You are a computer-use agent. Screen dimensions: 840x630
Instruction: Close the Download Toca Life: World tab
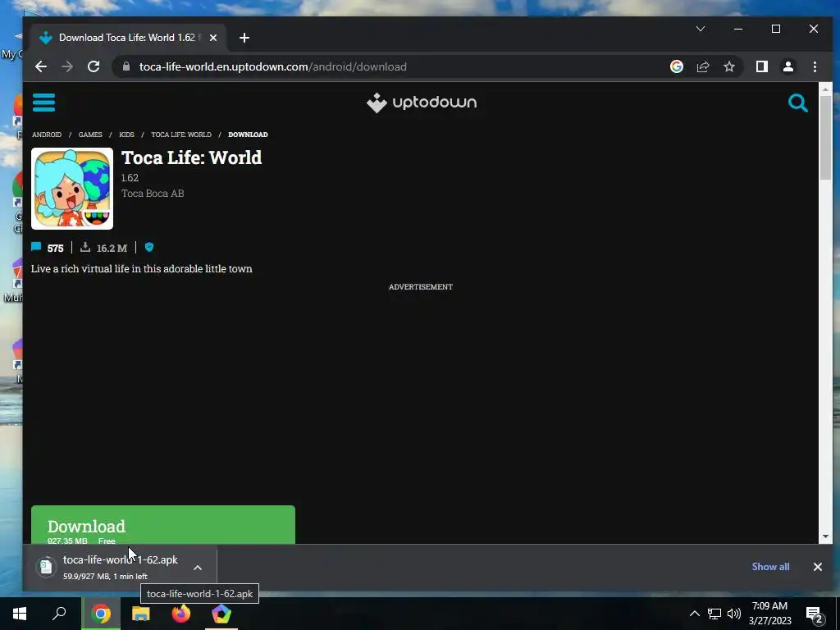tap(213, 38)
